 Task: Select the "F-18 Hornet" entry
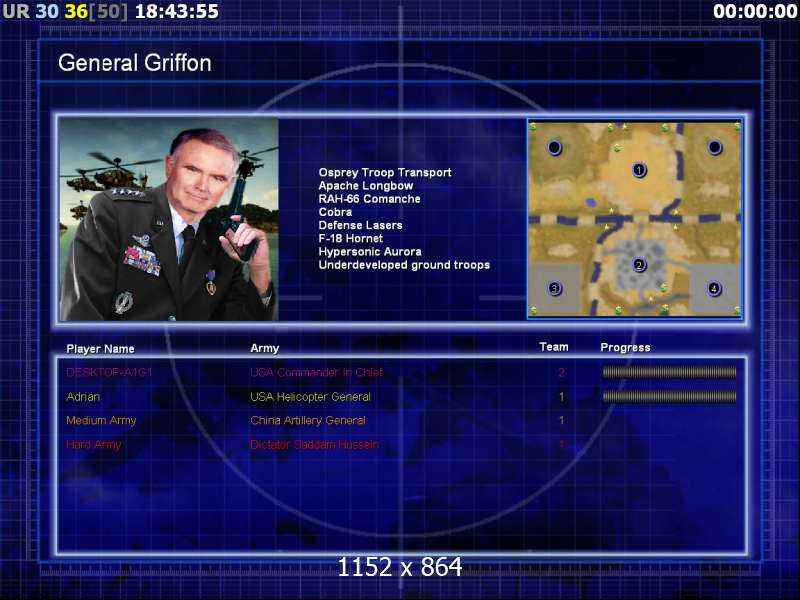351,239
